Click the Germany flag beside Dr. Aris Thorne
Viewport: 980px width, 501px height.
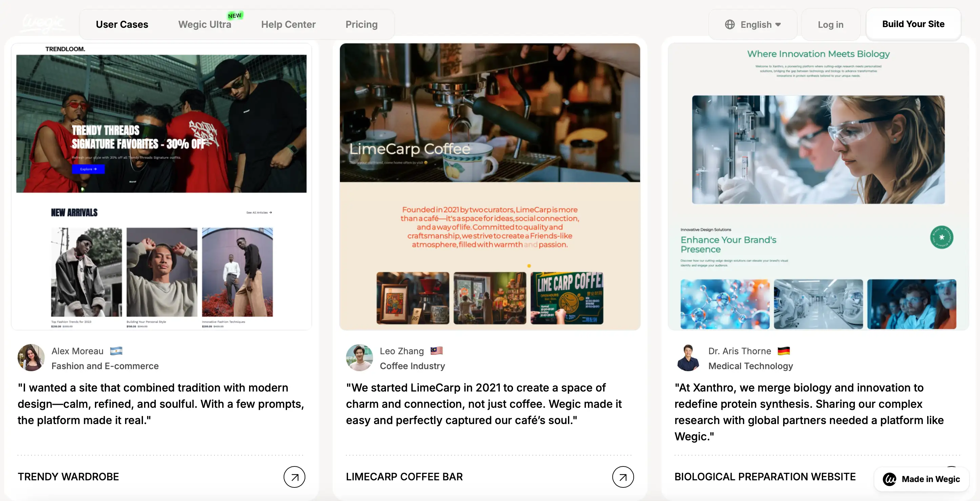tap(783, 350)
